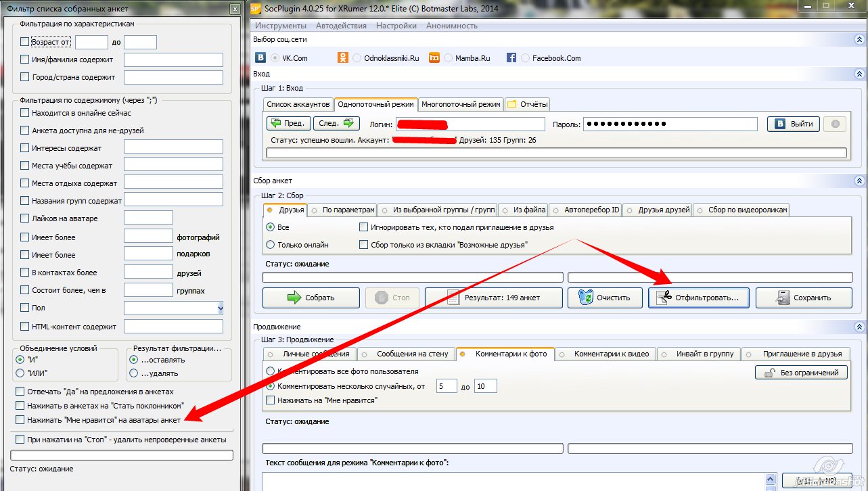This screenshot has width=868, height=491.
Task: Open the Пол dropdown list
Action: coord(220,308)
